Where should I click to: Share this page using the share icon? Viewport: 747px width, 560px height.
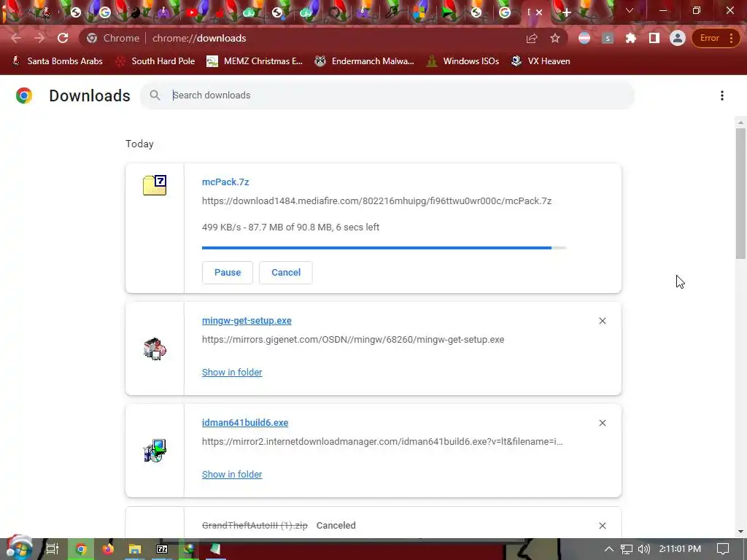pyautogui.click(x=532, y=38)
